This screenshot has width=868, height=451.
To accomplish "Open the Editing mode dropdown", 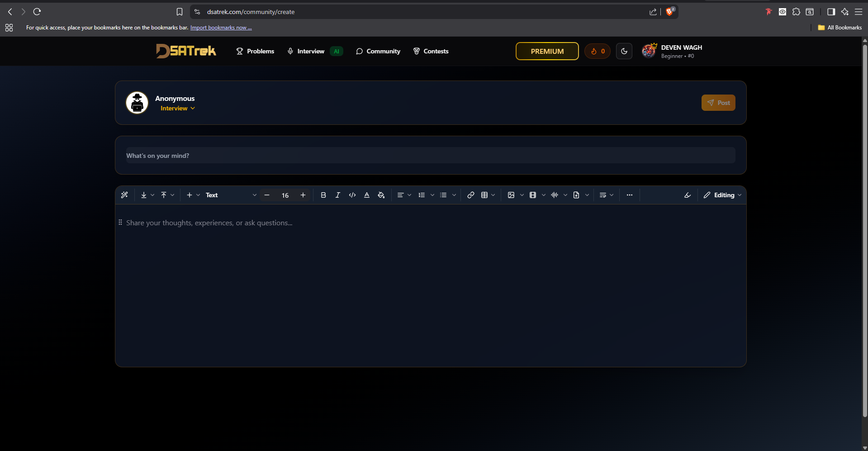I will tap(722, 195).
